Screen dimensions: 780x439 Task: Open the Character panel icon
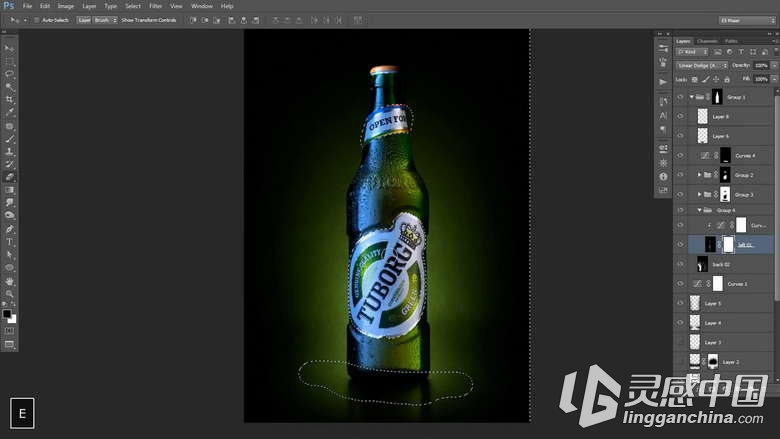click(x=663, y=115)
